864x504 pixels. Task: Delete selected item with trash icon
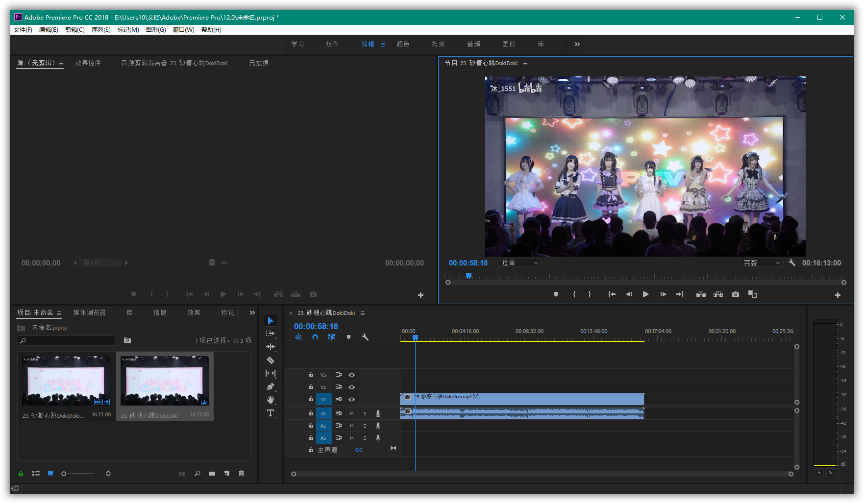pos(241,474)
